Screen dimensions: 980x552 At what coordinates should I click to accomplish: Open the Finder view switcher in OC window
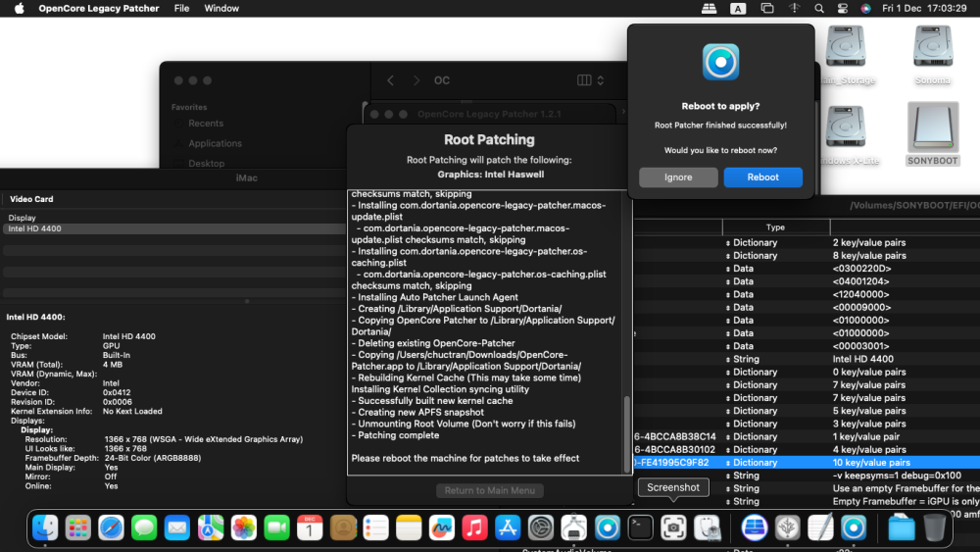[x=591, y=80]
